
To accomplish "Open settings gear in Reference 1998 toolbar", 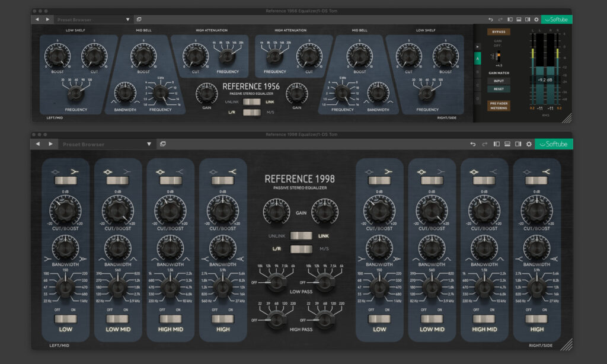I will pos(529,144).
